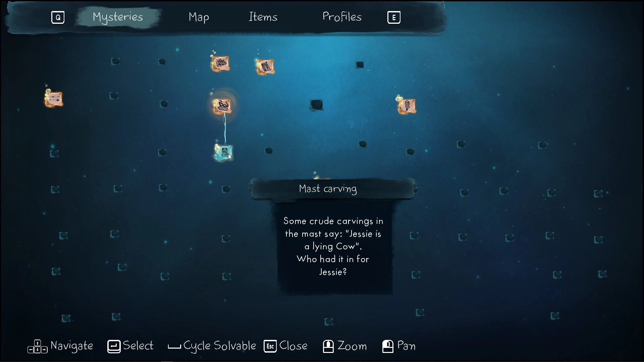Click the dark blurred upper-right icon
Screen dimensions: 644x362
click(361, 64)
